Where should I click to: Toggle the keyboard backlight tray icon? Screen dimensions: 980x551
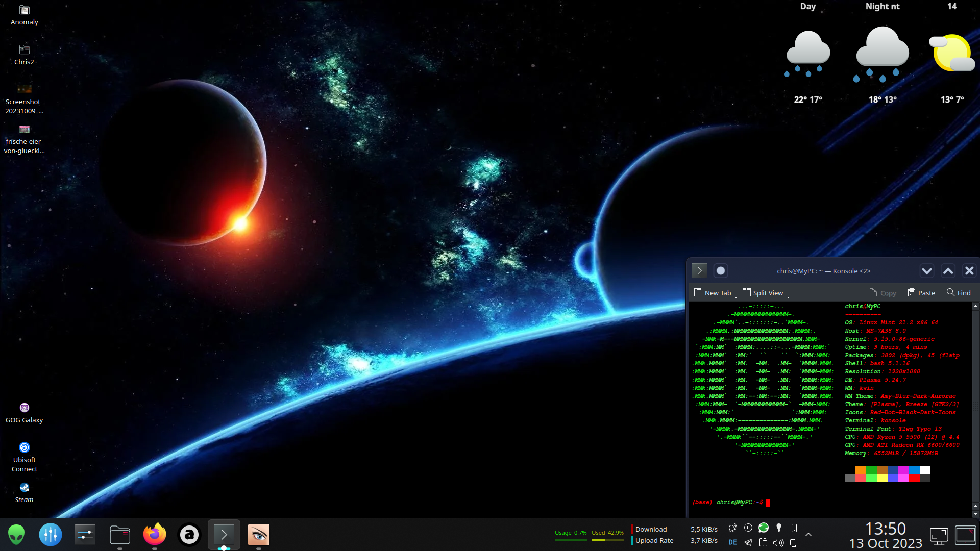(x=779, y=528)
